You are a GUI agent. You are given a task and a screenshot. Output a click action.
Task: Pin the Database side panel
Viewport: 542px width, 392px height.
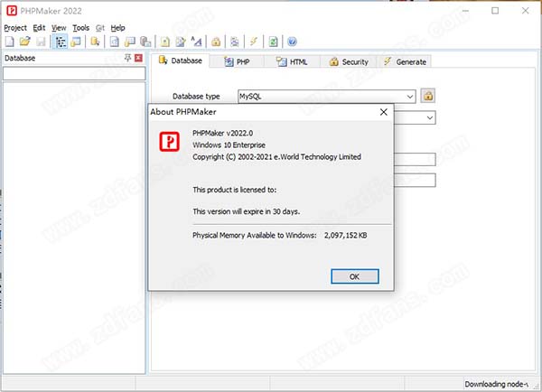click(x=128, y=58)
